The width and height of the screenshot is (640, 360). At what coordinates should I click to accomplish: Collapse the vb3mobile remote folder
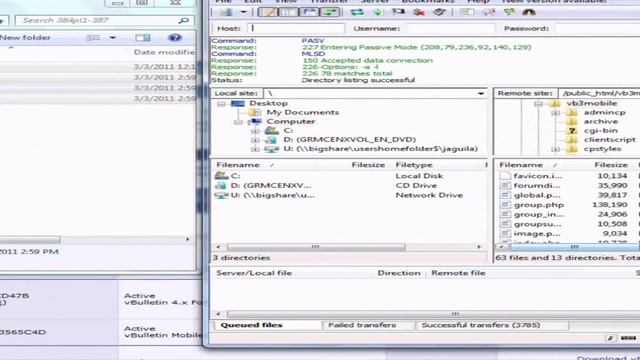(538, 104)
